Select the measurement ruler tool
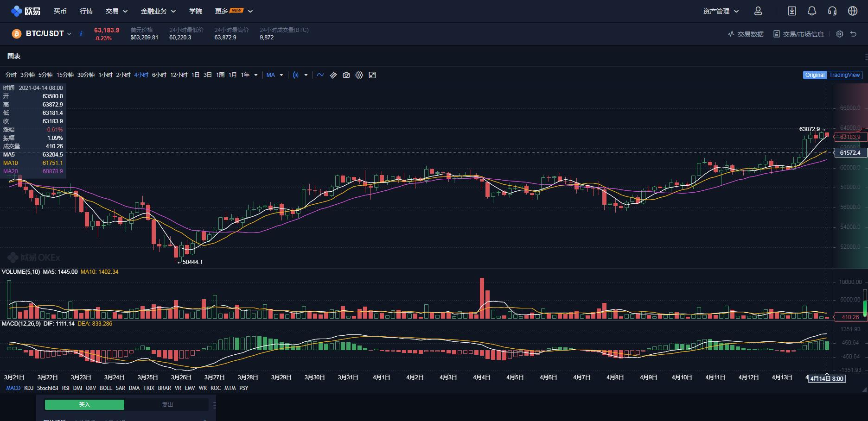The width and height of the screenshot is (868, 421). click(333, 75)
